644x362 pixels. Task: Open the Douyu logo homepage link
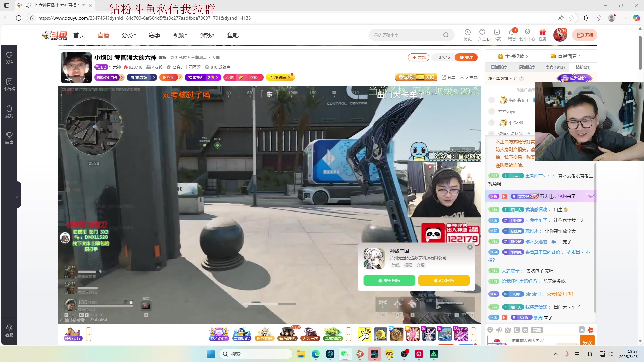(x=54, y=35)
